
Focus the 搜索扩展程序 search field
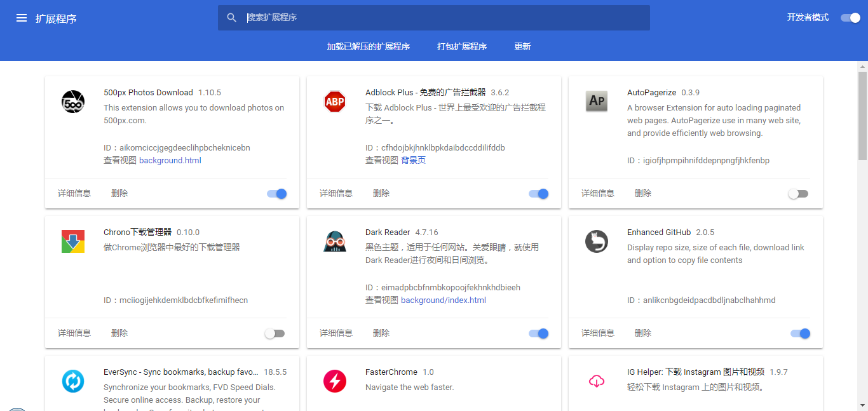click(434, 18)
